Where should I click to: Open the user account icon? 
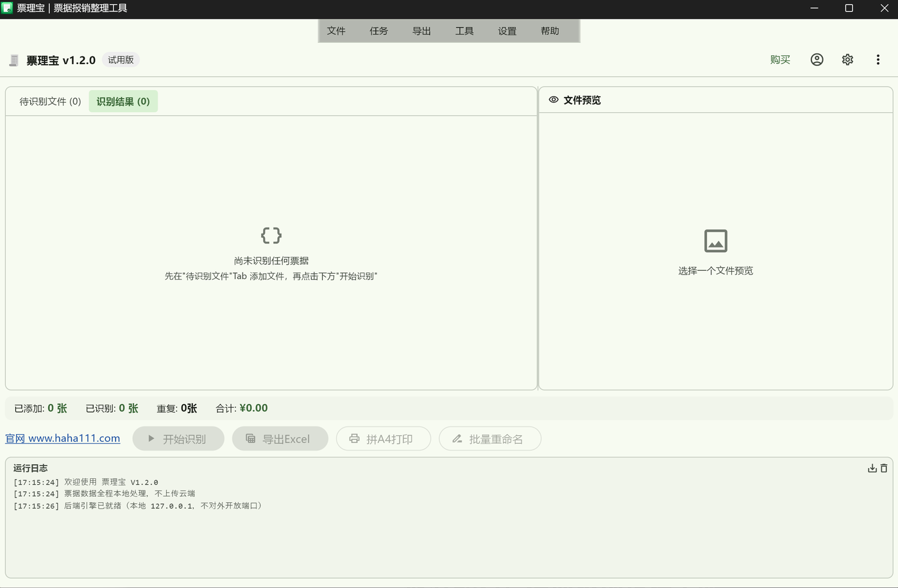click(817, 60)
